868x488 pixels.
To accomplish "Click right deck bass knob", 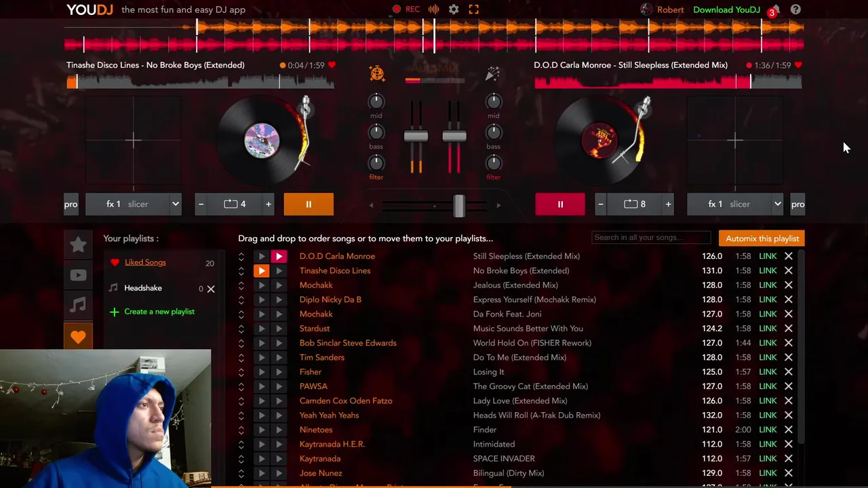I will point(493,132).
